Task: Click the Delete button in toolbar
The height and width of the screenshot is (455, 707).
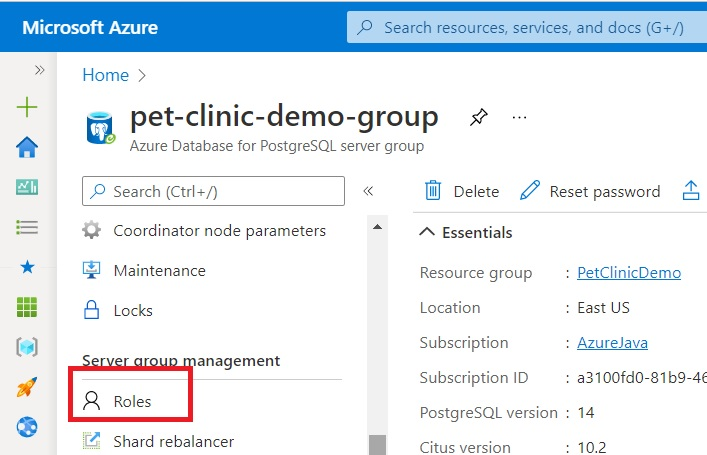Action: (462, 191)
